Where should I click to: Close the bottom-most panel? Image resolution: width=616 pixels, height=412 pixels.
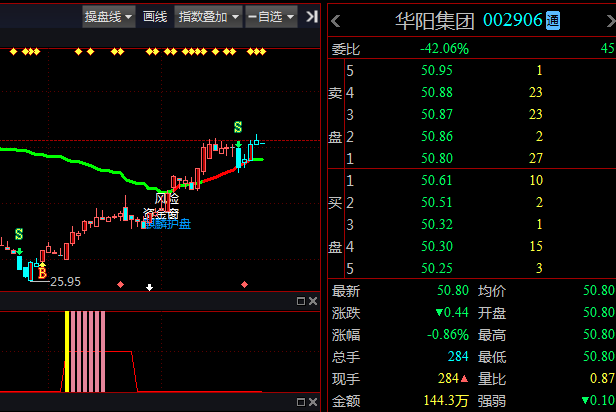[x=313, y=402]
